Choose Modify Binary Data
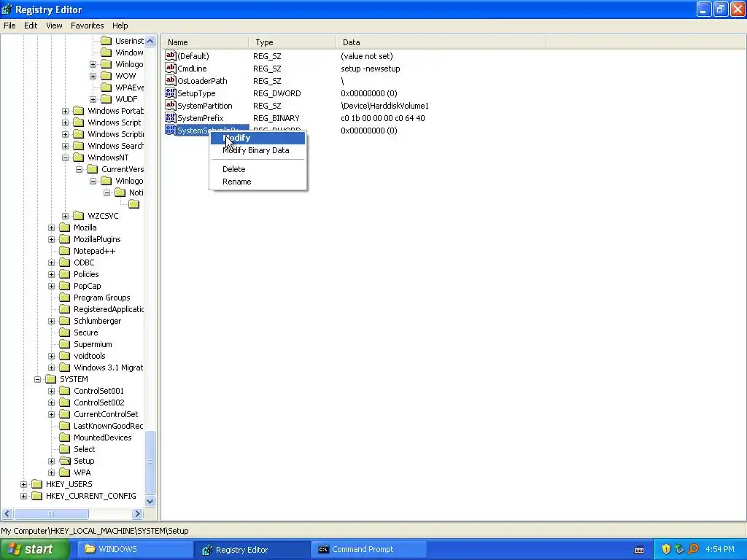The height and width of the screenshot is (560, 747). point(258,150)
